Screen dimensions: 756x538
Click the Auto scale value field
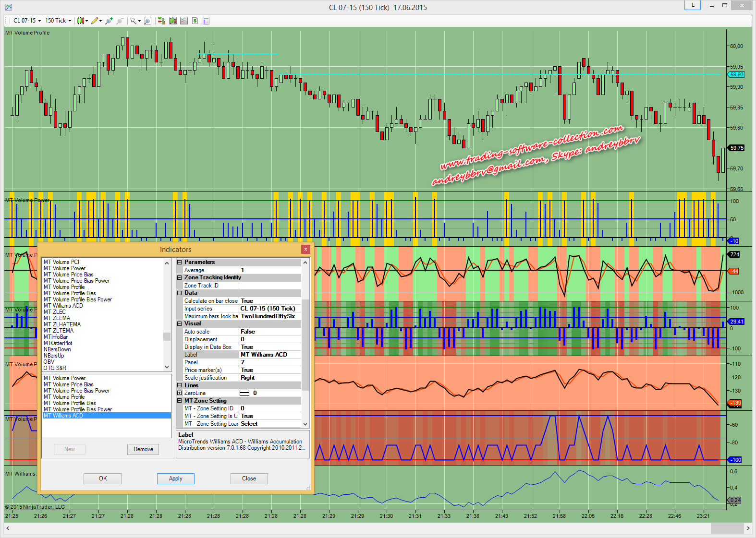click(270, 332)
